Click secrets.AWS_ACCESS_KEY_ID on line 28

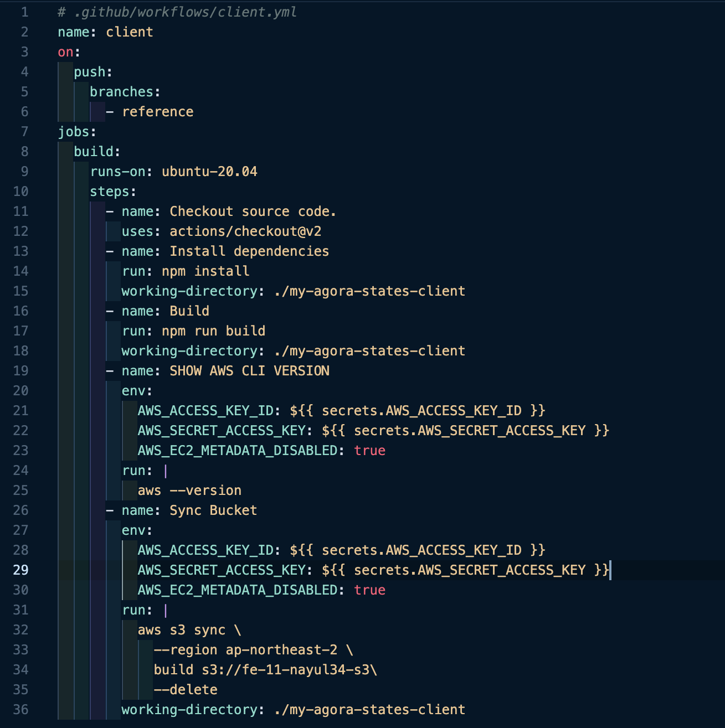(421, 550)
